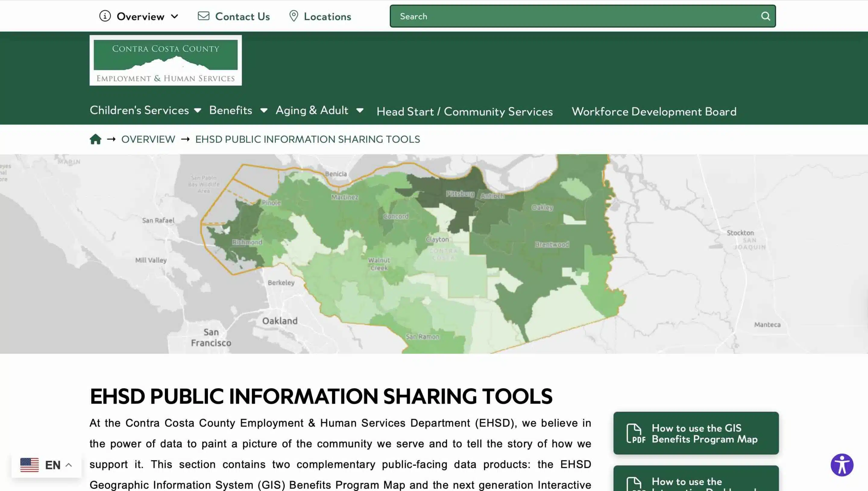
Task: Expand the Benefits menu arrow
Action: (x=264, y=110)
